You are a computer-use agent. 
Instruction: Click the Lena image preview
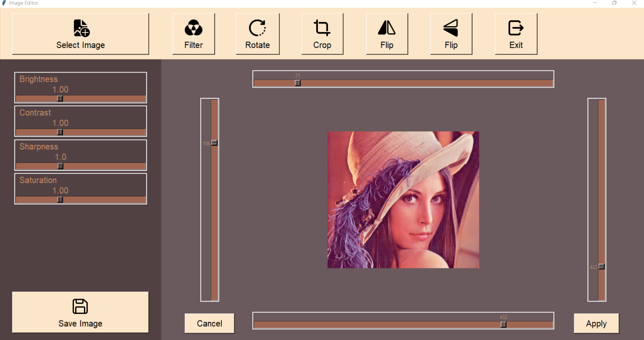coord(403,200)
